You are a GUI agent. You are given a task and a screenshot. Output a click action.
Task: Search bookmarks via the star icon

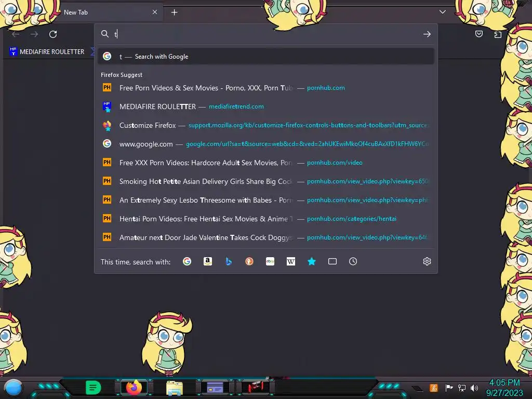pos(312,261)
